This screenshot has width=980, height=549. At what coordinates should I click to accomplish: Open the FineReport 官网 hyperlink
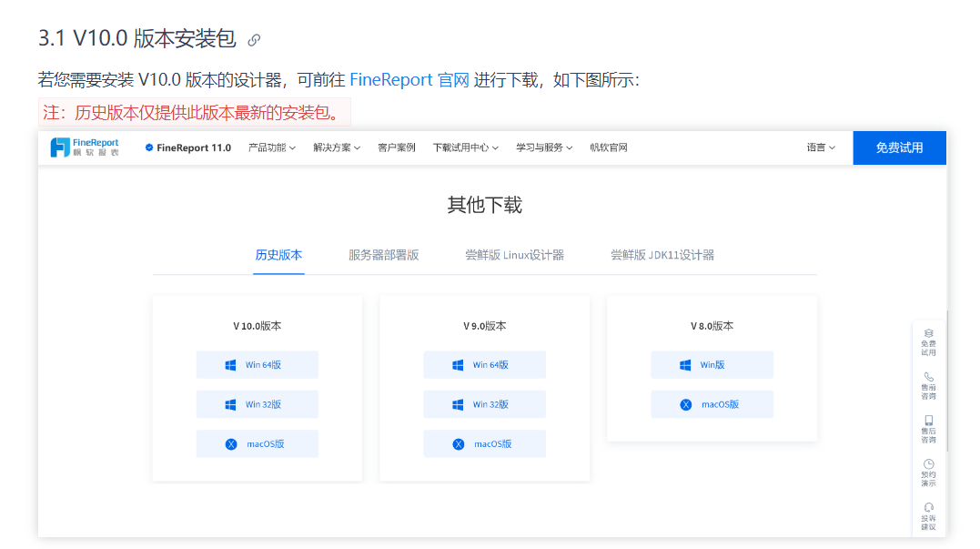coord(409,80)
